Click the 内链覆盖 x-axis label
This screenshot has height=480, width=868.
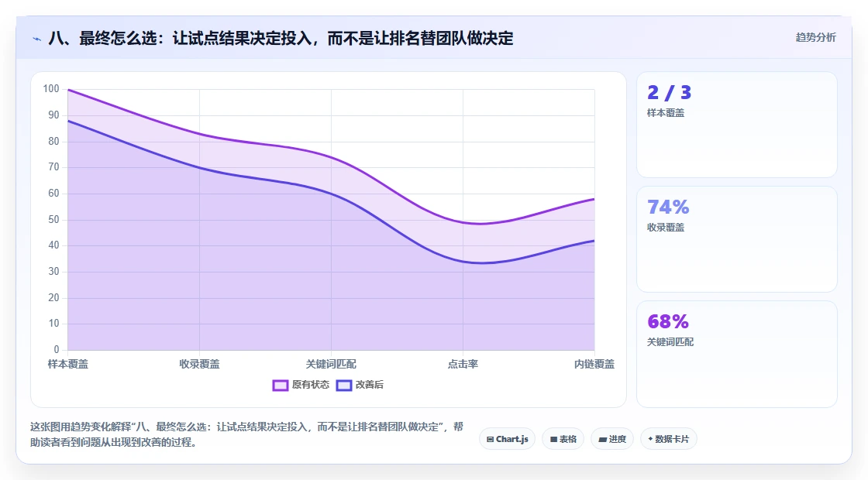point(594,364)
